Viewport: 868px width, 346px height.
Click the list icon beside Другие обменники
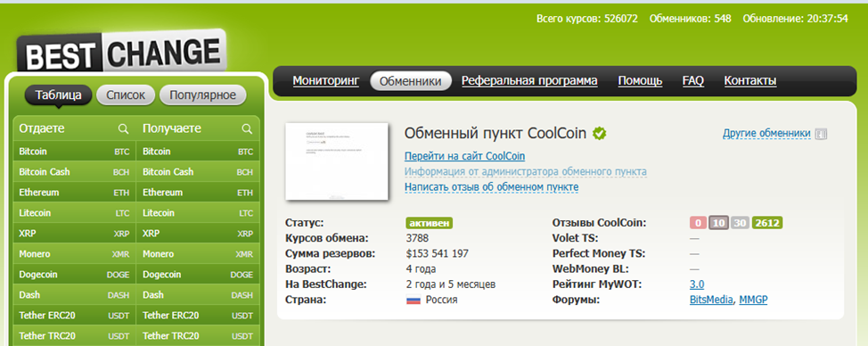(x=821, y=134)
